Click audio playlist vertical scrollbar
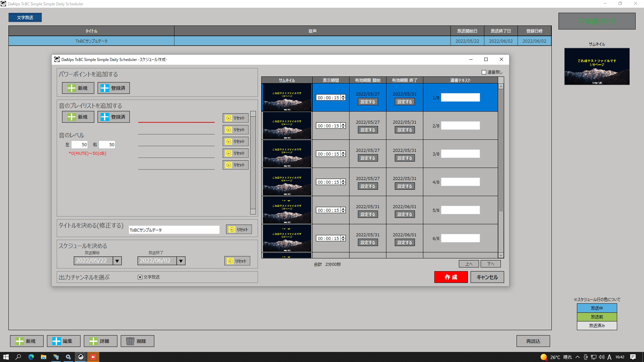Image resolution: width=644 pixels, height=362 pixels. 253,163
